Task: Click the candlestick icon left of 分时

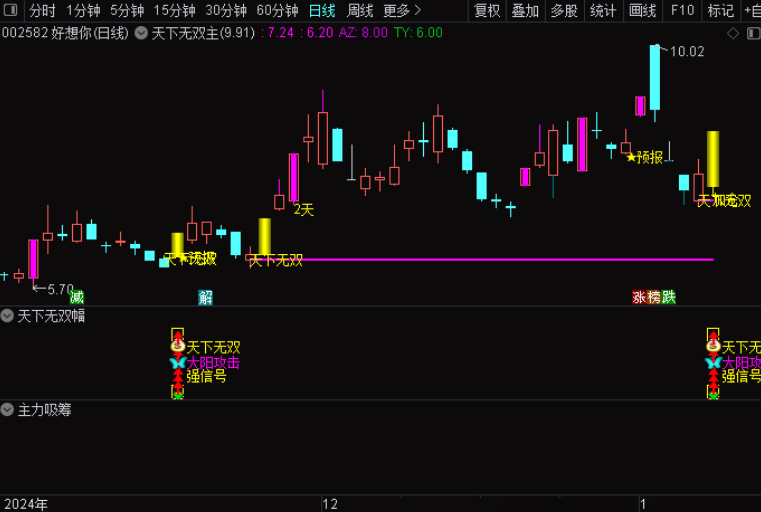Action: 12,11
